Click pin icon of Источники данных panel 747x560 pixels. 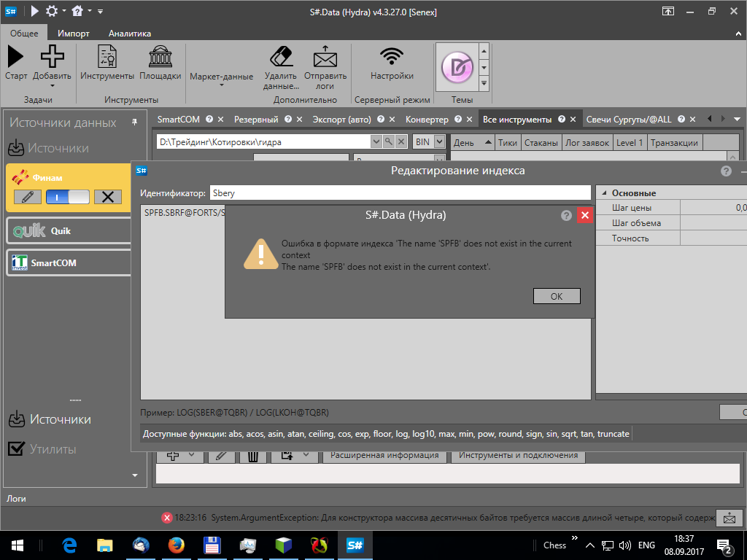point(134,122)
